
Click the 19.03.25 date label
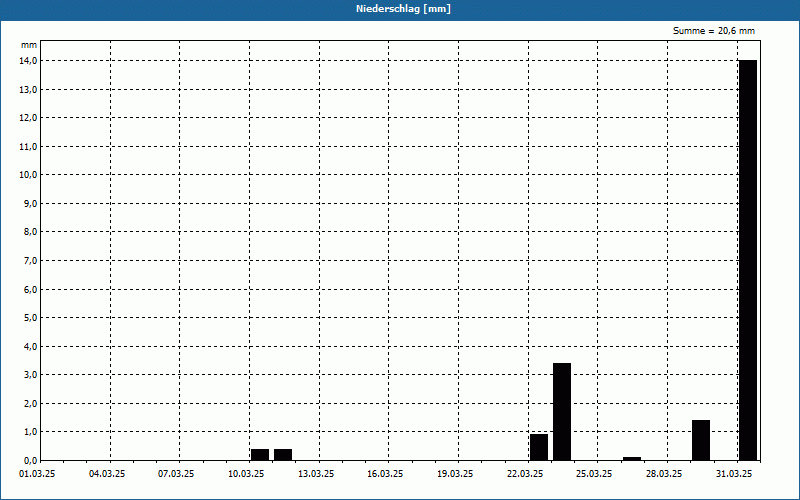(x=455, y=474)
